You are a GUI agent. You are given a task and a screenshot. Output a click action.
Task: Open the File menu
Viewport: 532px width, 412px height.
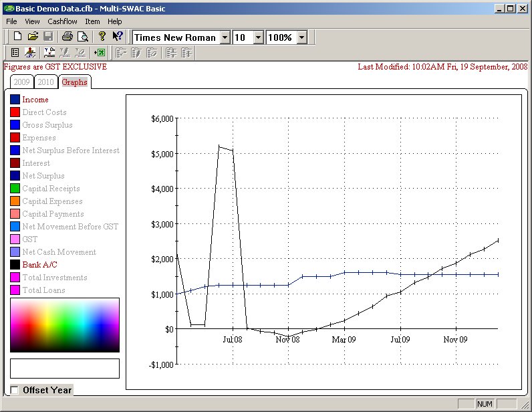coord(11,21)
